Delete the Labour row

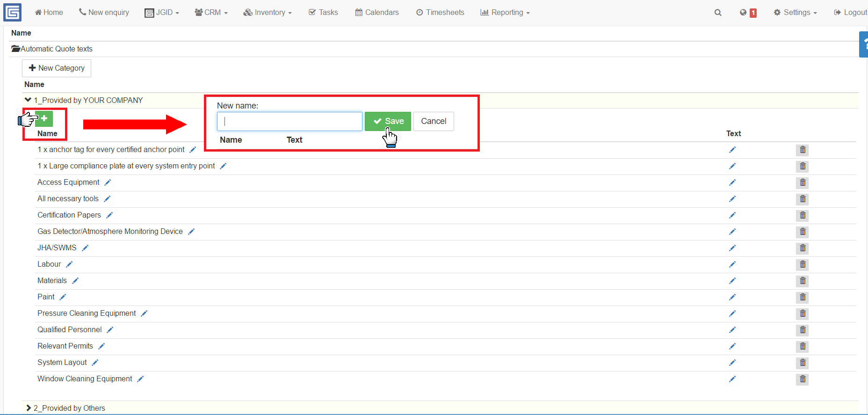803,264
